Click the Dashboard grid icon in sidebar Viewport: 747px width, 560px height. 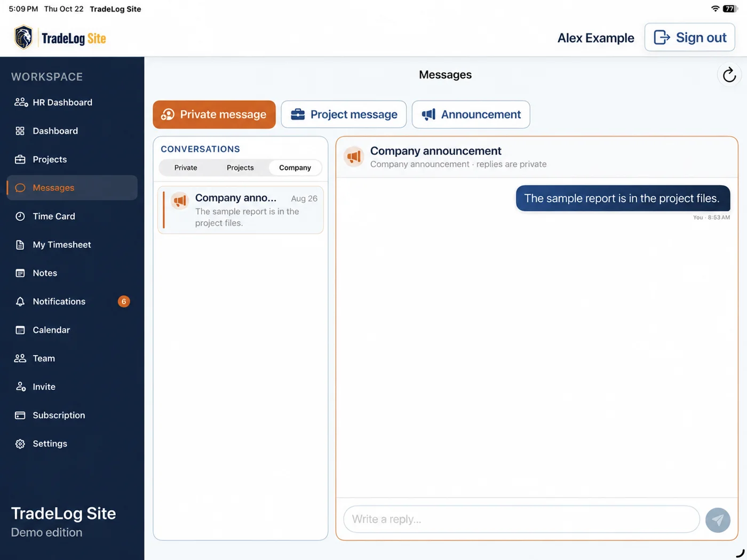[20, 131]
